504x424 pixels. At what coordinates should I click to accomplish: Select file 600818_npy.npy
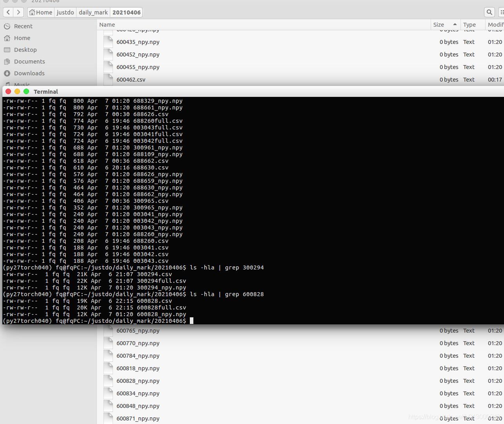click(x=138, y=368)
